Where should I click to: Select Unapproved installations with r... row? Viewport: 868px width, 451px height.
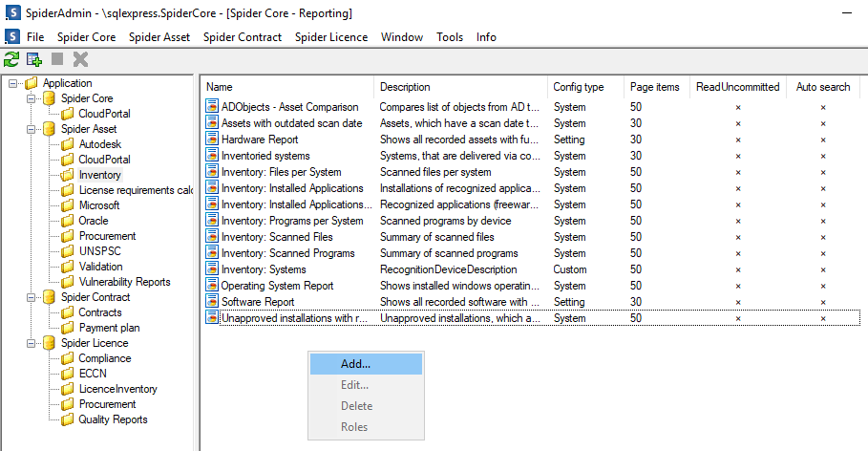pos(532,318)
